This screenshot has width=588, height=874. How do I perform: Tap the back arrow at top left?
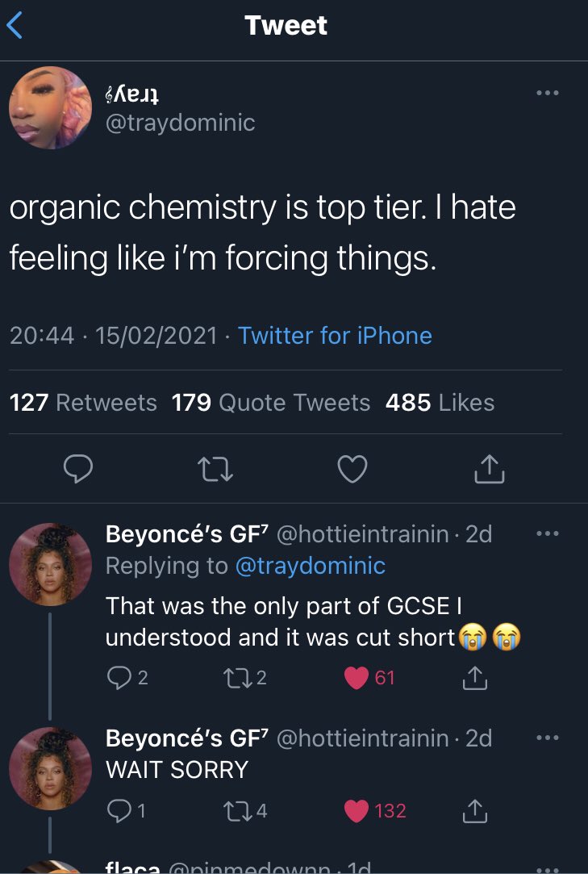(x=16, y=26)
